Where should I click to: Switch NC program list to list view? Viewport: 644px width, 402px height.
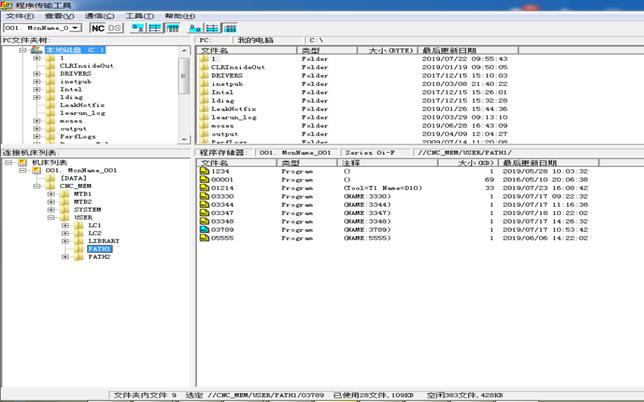[x=212, y=28]
